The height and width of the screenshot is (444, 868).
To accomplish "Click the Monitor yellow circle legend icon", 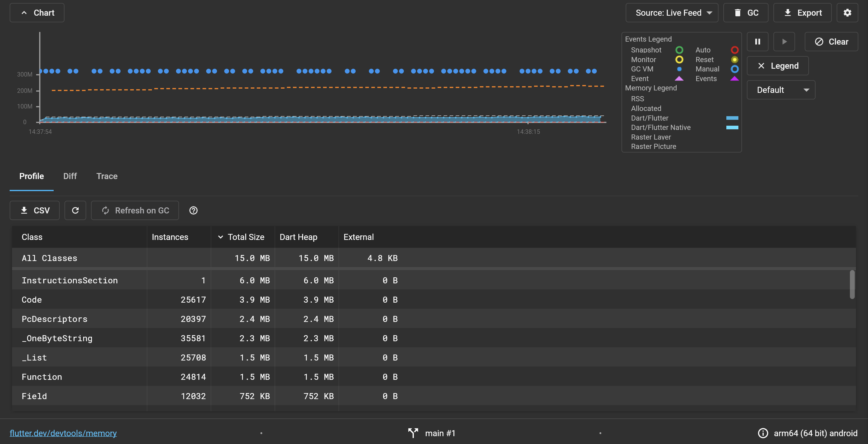I will 679,60.
